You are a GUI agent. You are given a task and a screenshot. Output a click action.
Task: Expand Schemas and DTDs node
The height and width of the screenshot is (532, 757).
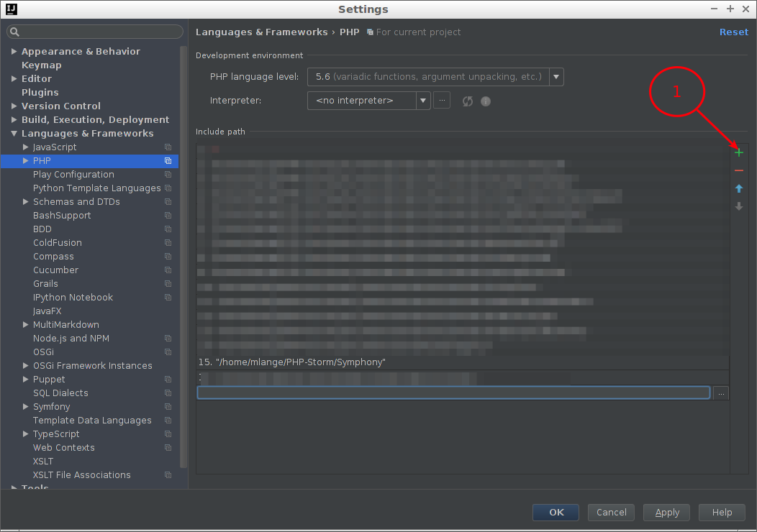[26, 201]
